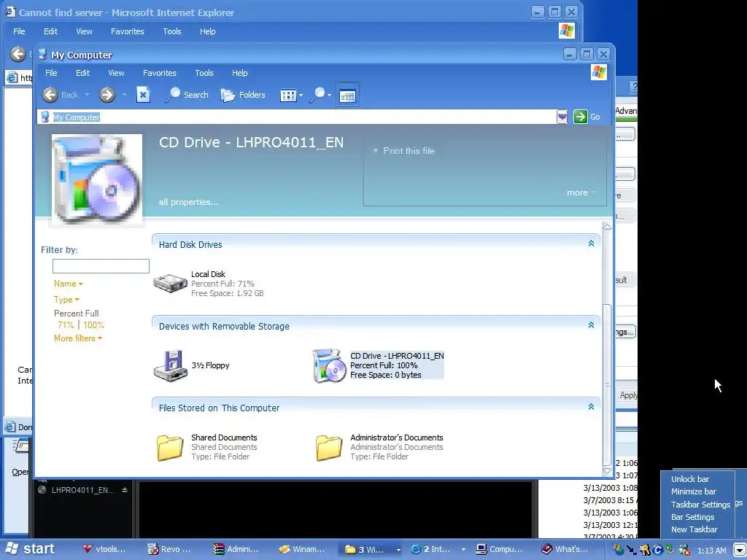Image resolution: width=747 pixels, height=560 pixels.
Task: Toggle the preview pane table icon
Action: click(x=347, y=96)
